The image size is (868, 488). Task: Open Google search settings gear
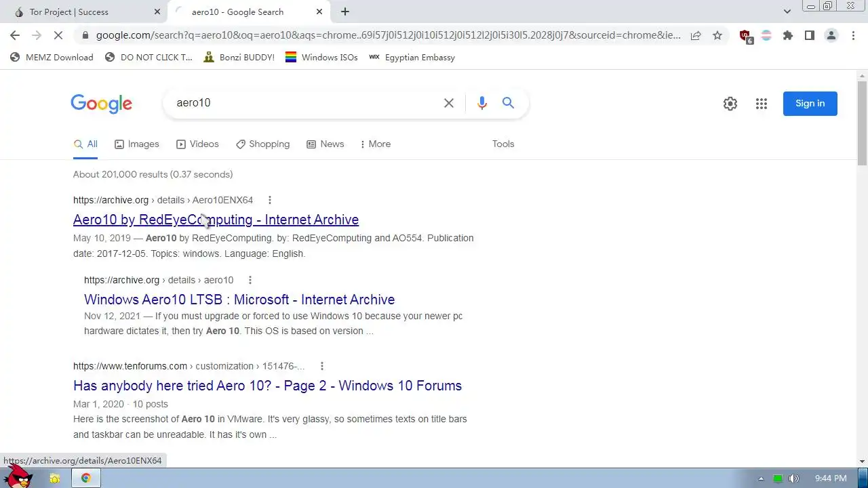[x=730, y=104]
